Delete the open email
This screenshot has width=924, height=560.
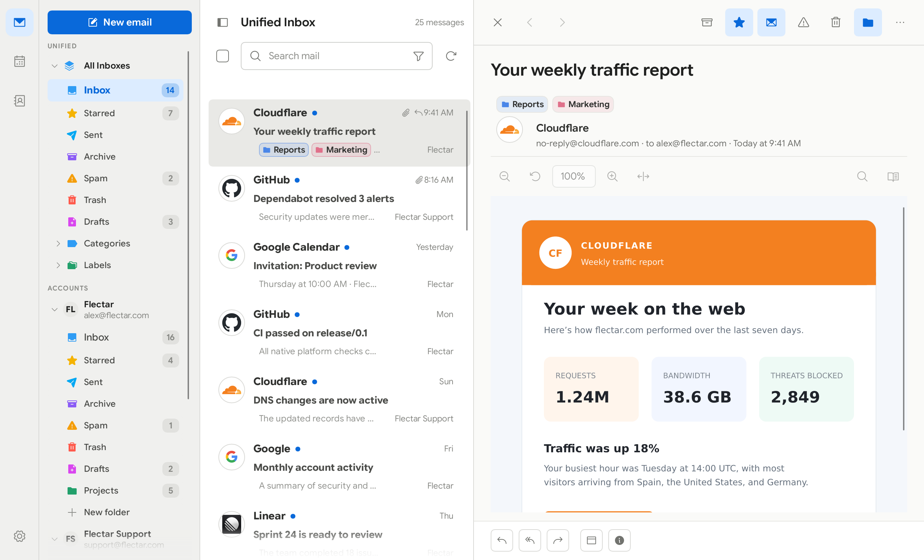(835, 22)
